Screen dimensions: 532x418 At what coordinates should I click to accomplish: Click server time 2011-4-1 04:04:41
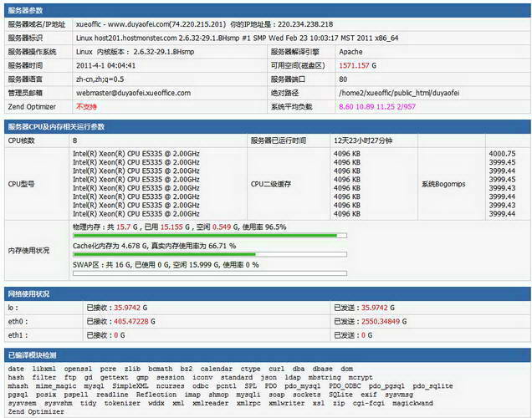pyautogui.click(x=105, y=65)
